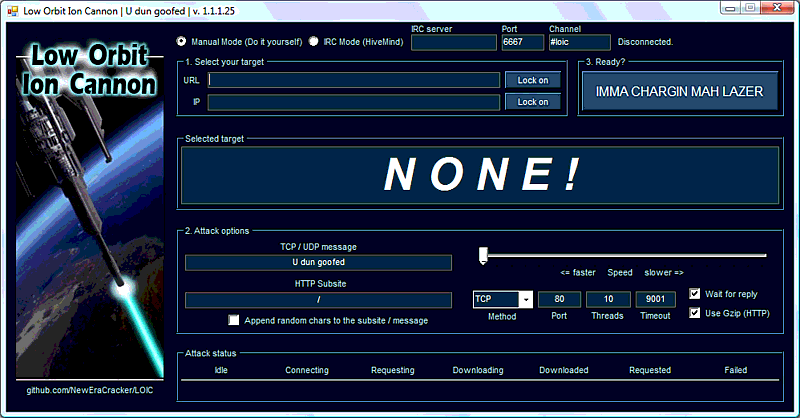Switch to IRC Mode (HiveMind) option

pos(314,42)
